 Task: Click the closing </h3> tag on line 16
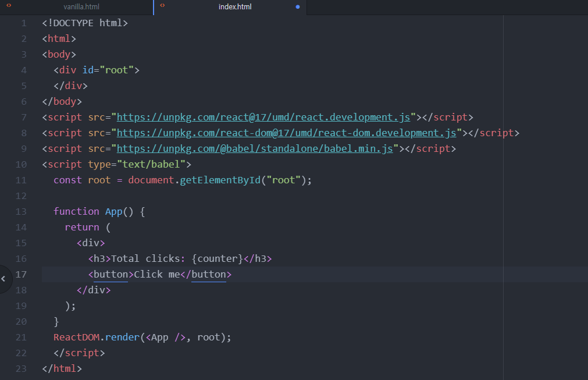(258, 259)
